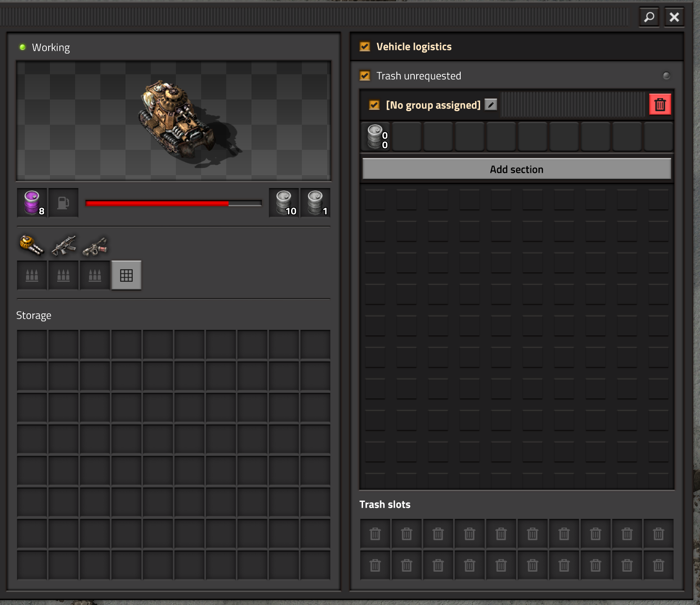This screenshot has width=700, height=605.
Task: Toggle the Vehicle logistics checkbox
Action: click(x=365, y=46)
